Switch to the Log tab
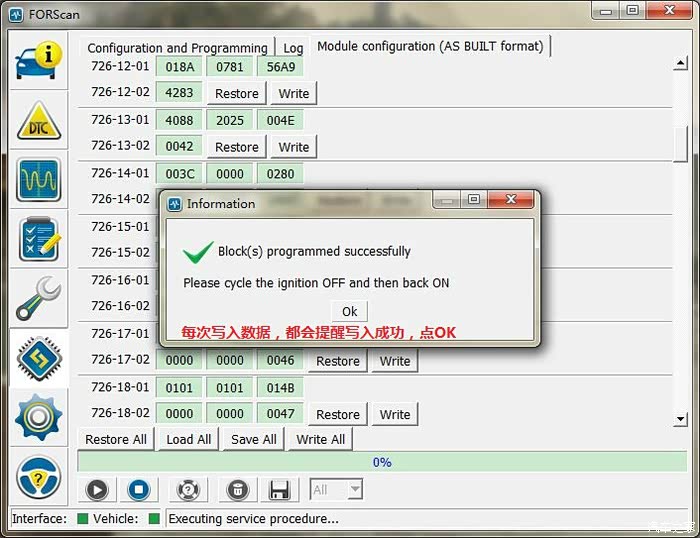700x538 pixels. click(x=293, y=48)
